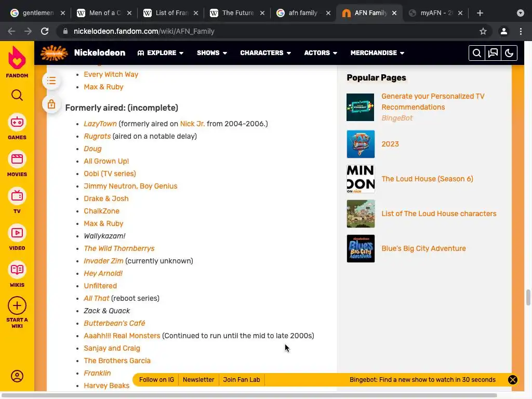The height and width of the screenshot is (399, 532).
Task: Open the Harvey Beaks link
Action: (x=107, y=386)
